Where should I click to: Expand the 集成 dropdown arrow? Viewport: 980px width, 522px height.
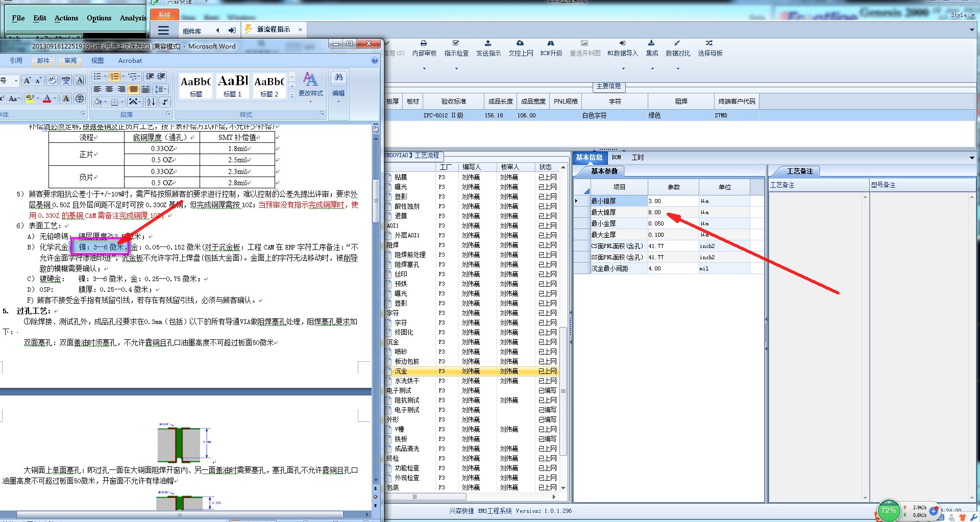point(652,68)
